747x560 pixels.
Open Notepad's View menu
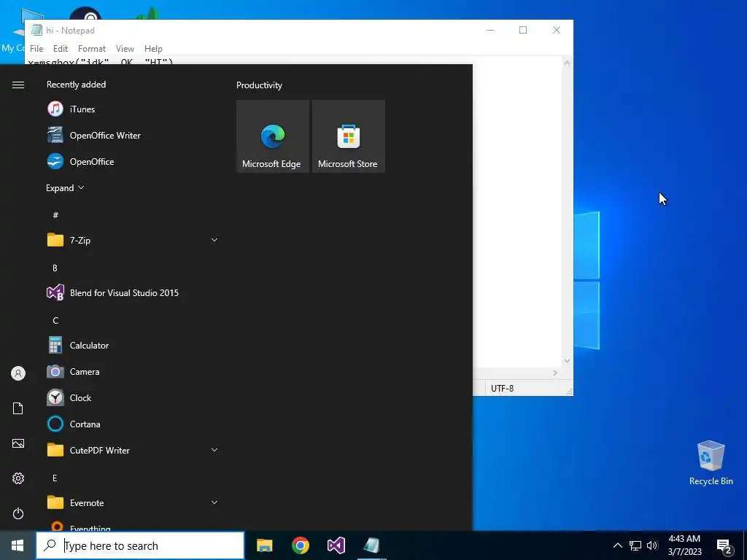125,49
